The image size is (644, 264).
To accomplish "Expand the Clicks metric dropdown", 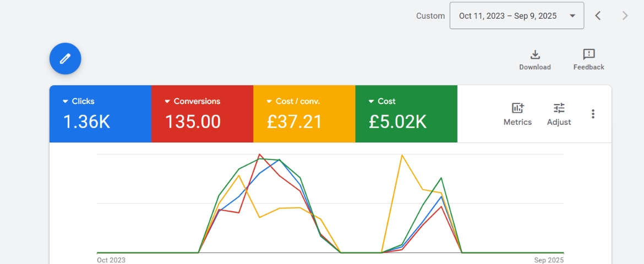I will pyautogui.click(x=66, y=101).
